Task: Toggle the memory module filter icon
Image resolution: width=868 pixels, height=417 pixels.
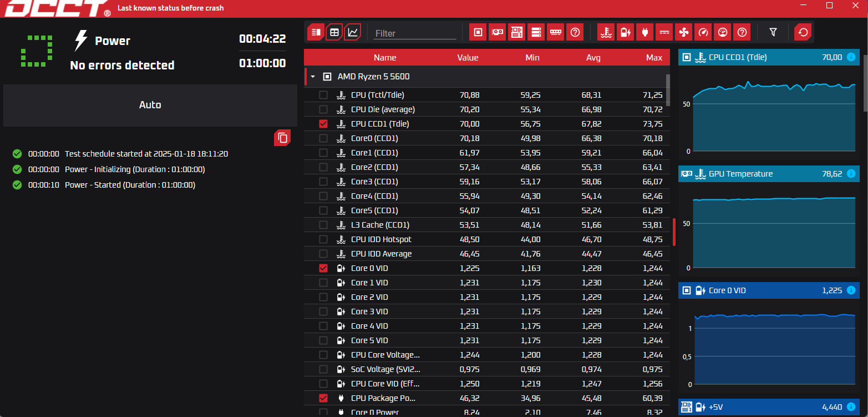Action: [x=555, y=33]
